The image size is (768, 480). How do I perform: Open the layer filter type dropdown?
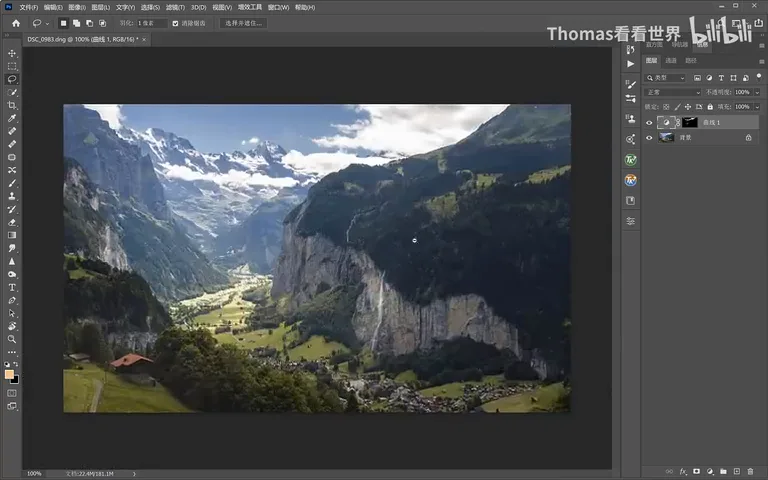666,78
